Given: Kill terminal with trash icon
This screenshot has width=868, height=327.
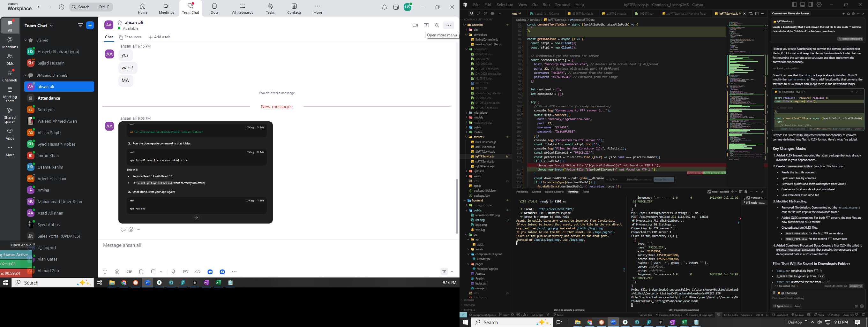Looking at the screenshot, I should tap(746, 192).
